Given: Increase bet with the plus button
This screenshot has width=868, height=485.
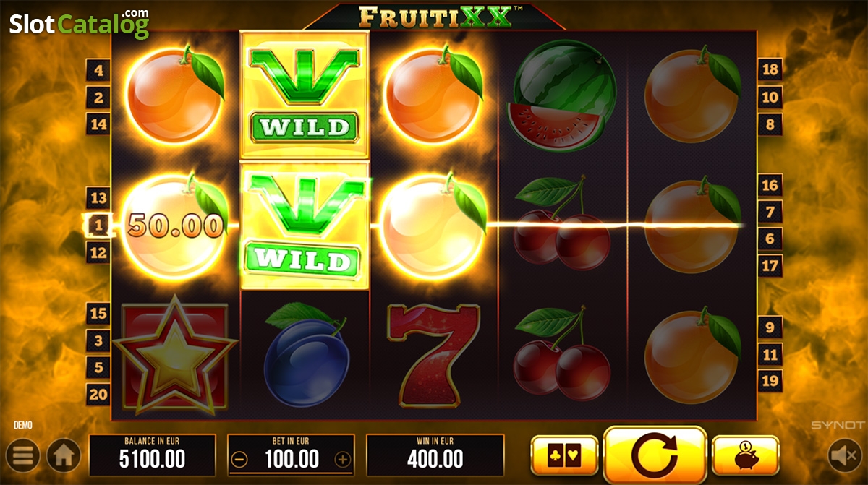Looking at the screenshot, I should coord(343,459).
